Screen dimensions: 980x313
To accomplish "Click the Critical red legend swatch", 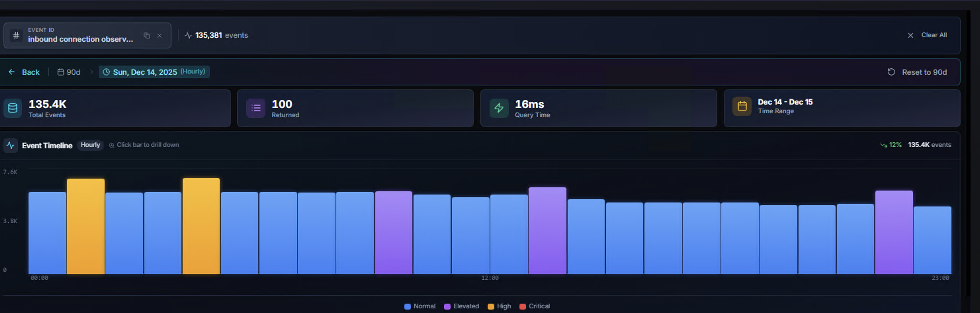I will coord(523,306).
